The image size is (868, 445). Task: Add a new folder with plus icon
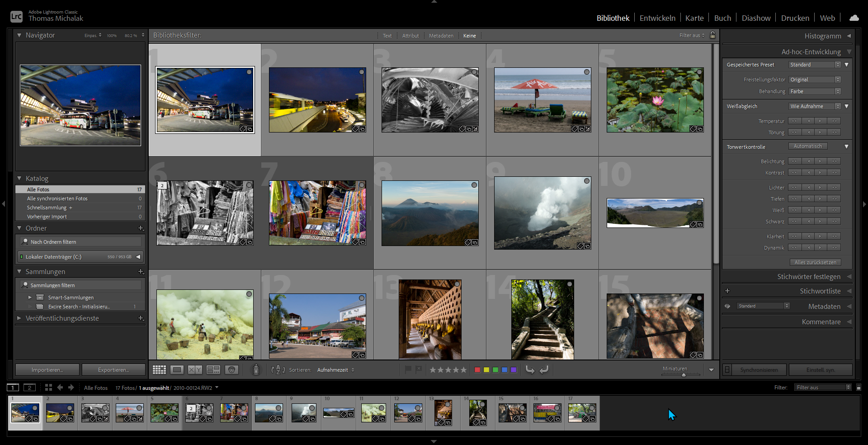point(141,228)
